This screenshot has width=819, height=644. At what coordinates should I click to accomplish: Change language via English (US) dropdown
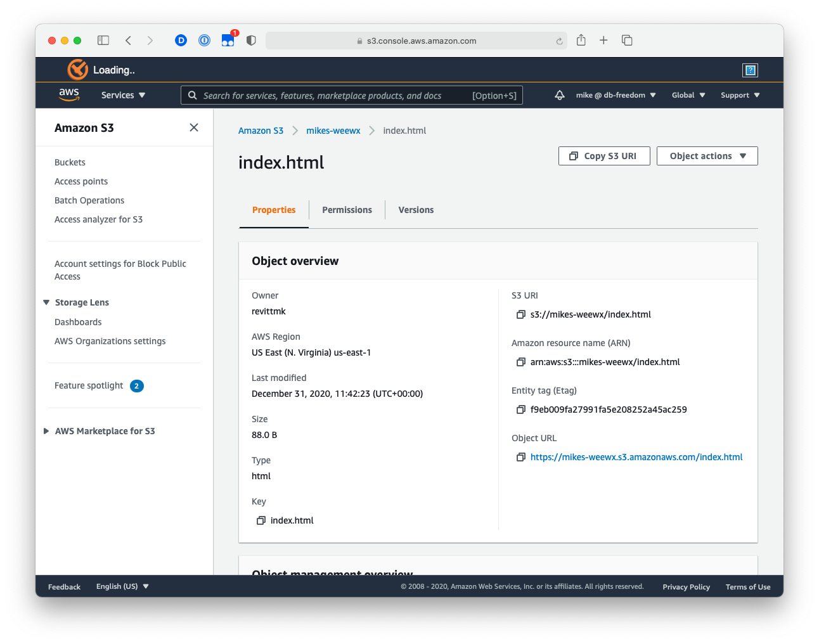122,586
